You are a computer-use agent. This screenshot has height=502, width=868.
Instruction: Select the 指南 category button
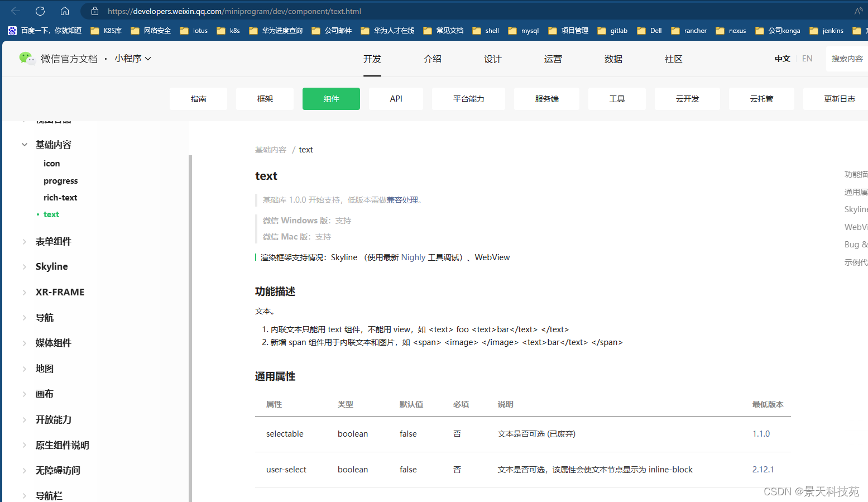pos(199,99)
